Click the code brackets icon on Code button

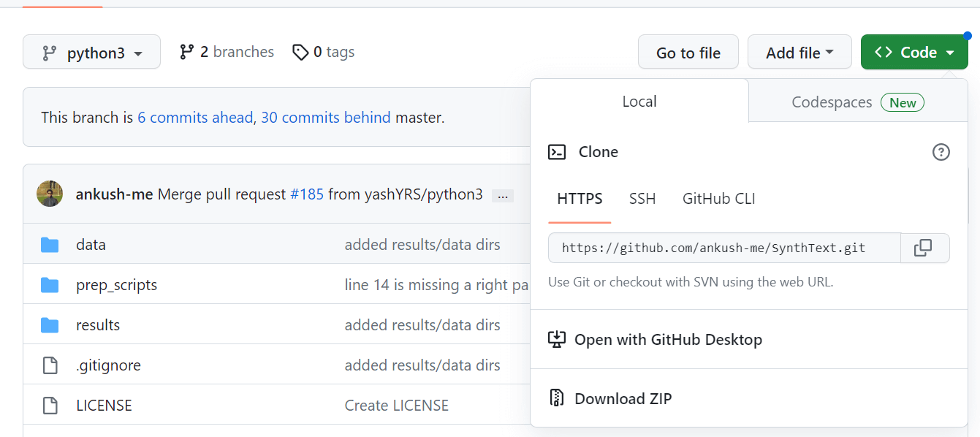884,52
